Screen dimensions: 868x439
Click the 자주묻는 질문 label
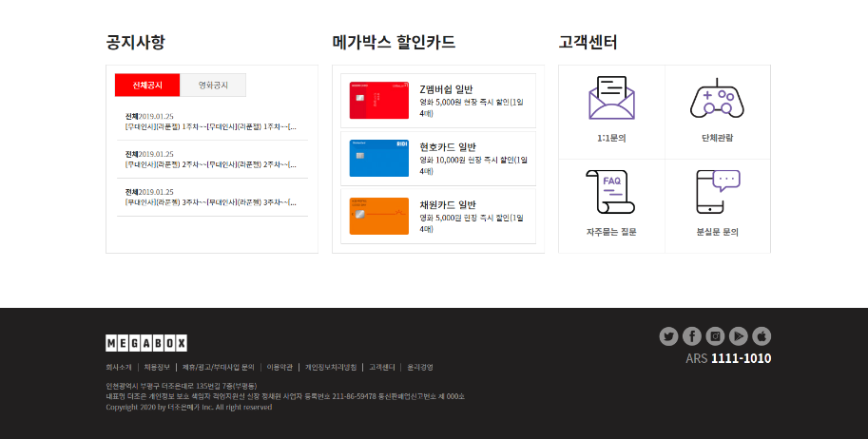point(611,232)
